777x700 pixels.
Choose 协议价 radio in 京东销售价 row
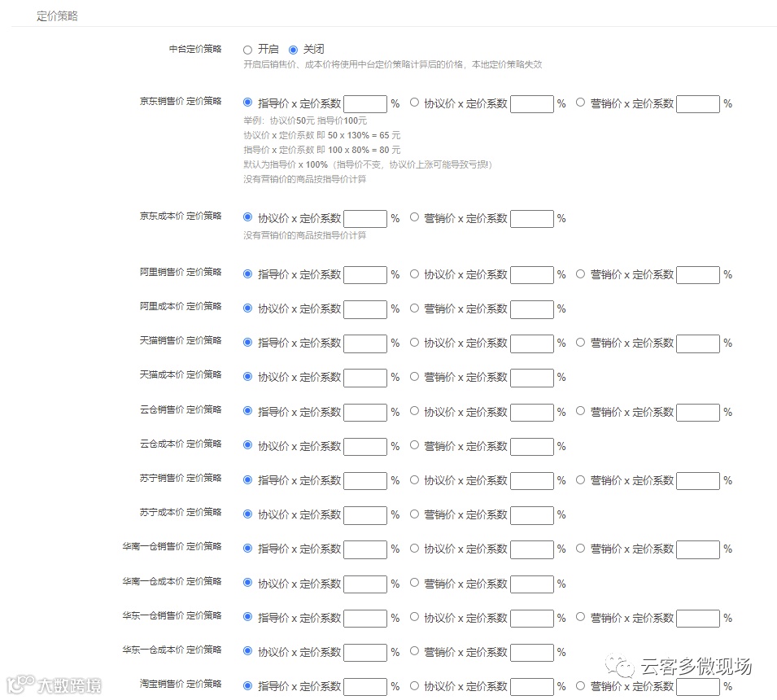[414, 103]
